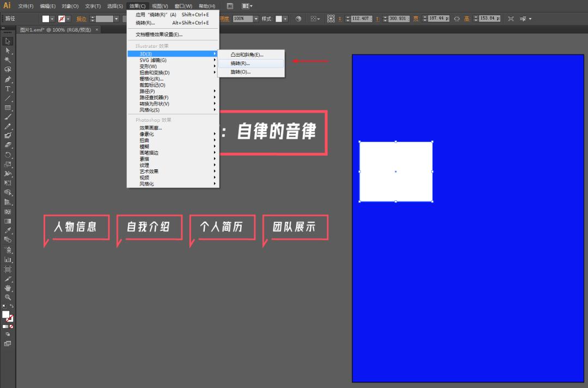The width and height of the screenshot is (588, 388).
Task: Select the Selection tool
Action: tap(8, 41)
